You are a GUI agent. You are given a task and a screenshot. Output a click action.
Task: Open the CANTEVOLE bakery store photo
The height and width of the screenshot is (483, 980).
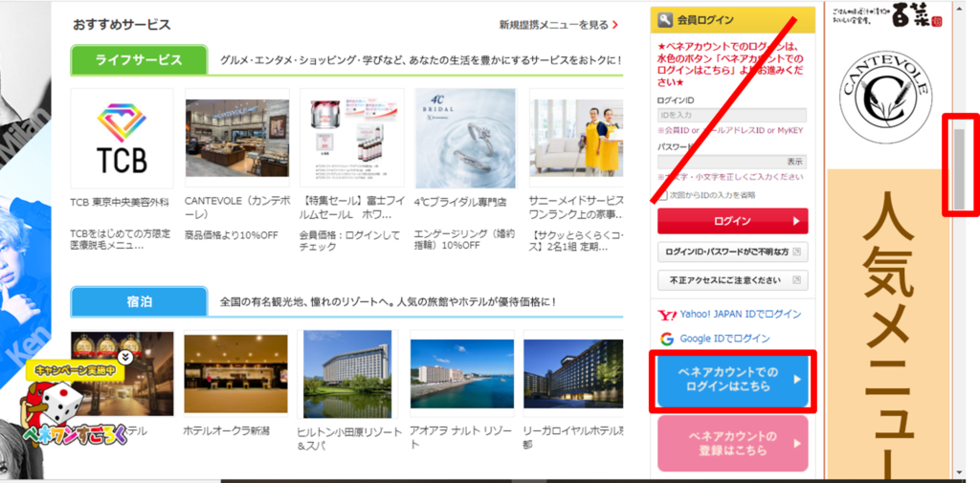click(237, 138)
